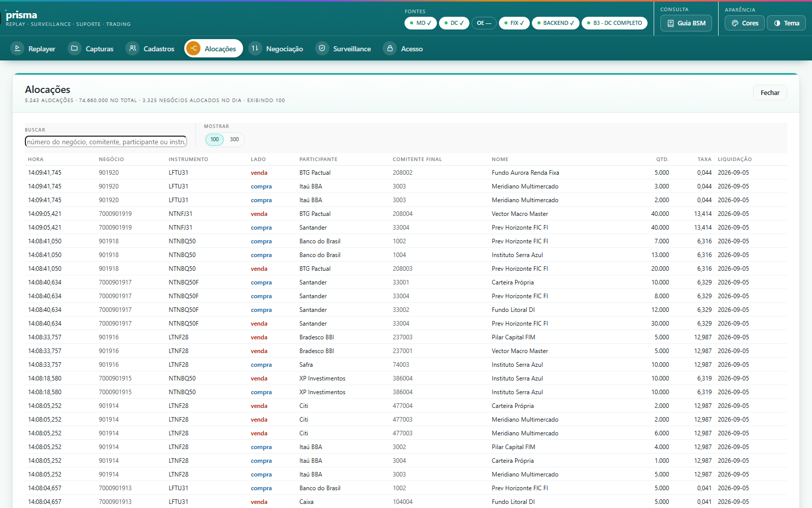Click the book icon in Guia BSM

670,23
